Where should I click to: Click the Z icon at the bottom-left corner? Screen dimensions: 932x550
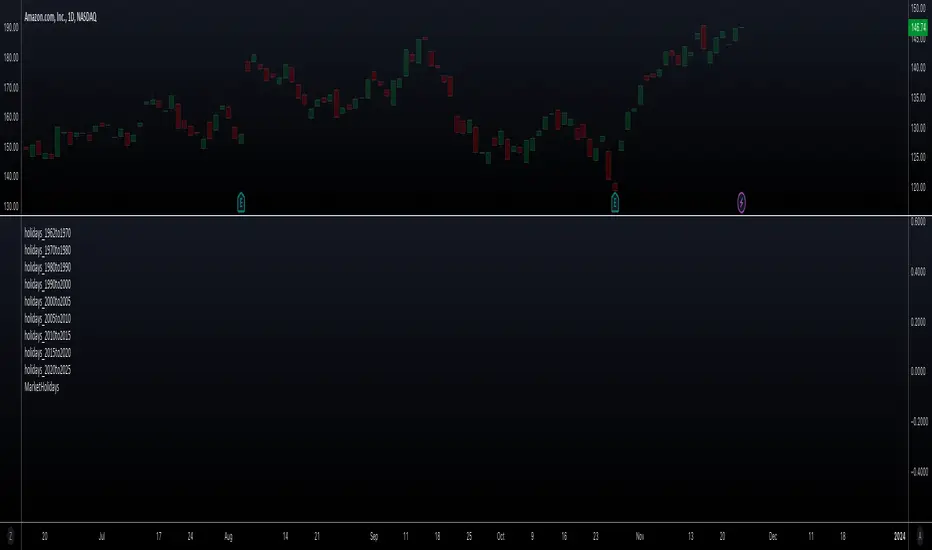[10, 536]
